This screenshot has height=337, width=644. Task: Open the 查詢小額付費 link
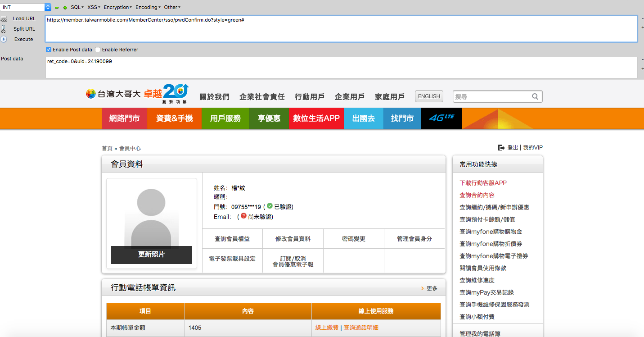(x=477, y=317)
